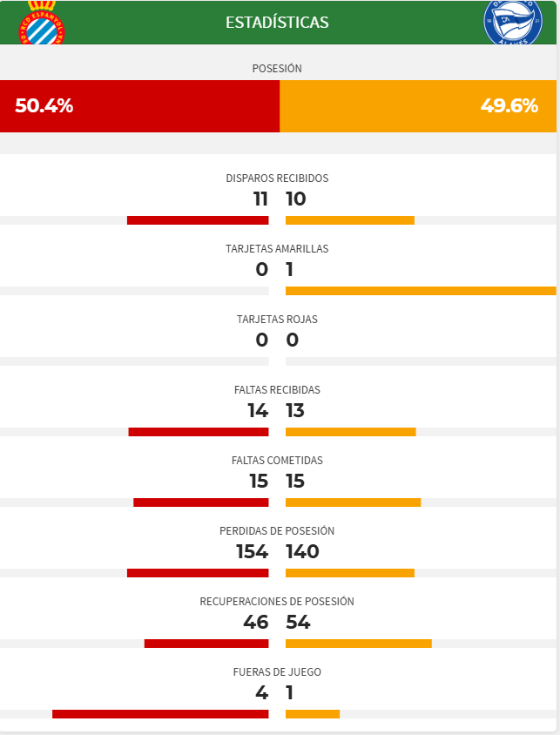The image size is (560, 735).
Task: Click the red Disparos Recibidos bar
Action: tap(198, 220)
